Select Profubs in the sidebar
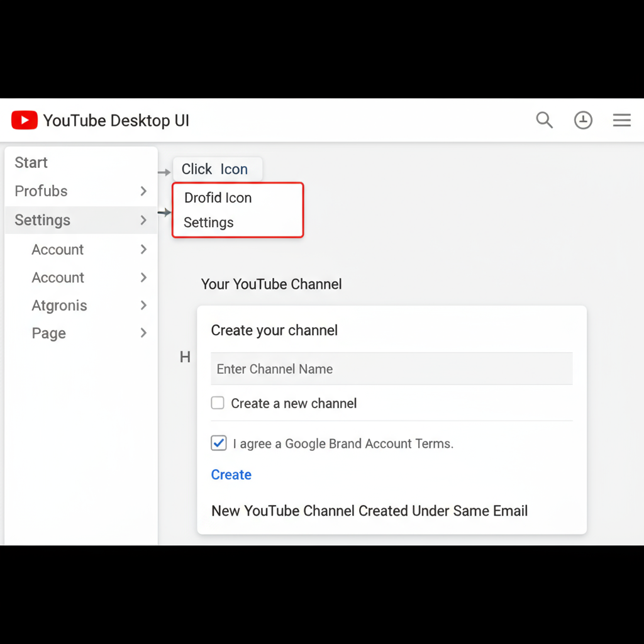Viewport: 644px width, 644px height. [x=41, y=191]
